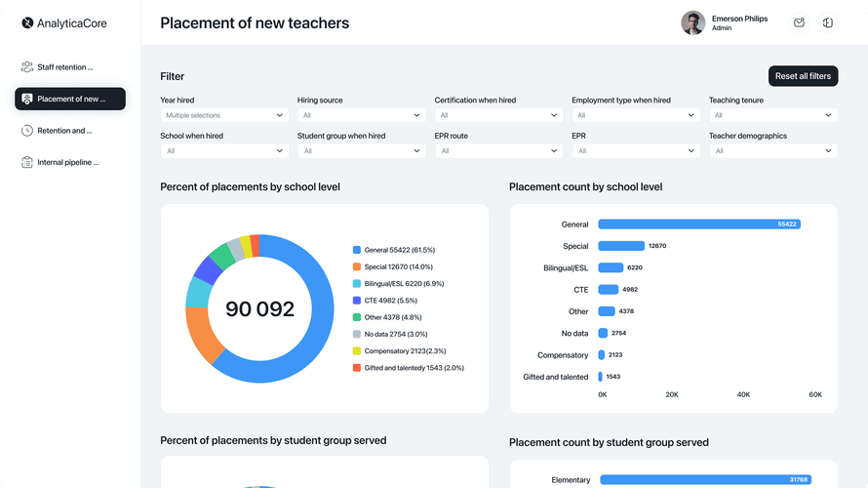
Task: Open the Staff retention sidebar icon
Action: coord(26,67)
